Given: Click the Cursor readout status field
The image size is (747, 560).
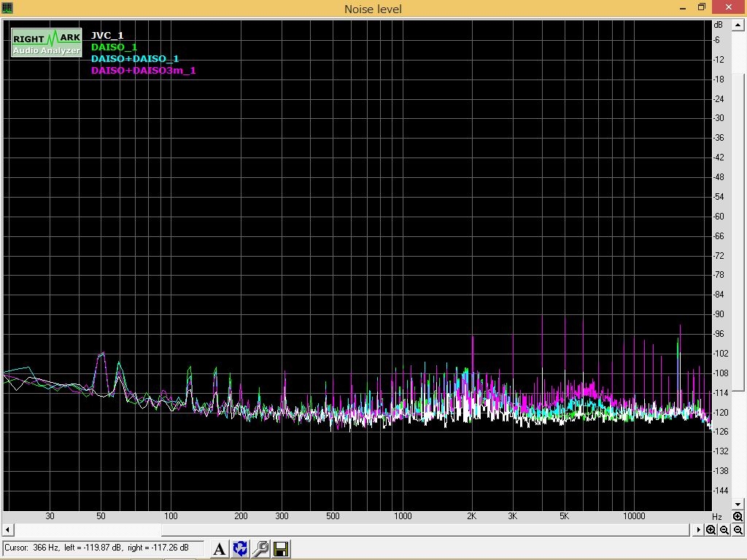Looking at the screenshot, I should point(104,548).
